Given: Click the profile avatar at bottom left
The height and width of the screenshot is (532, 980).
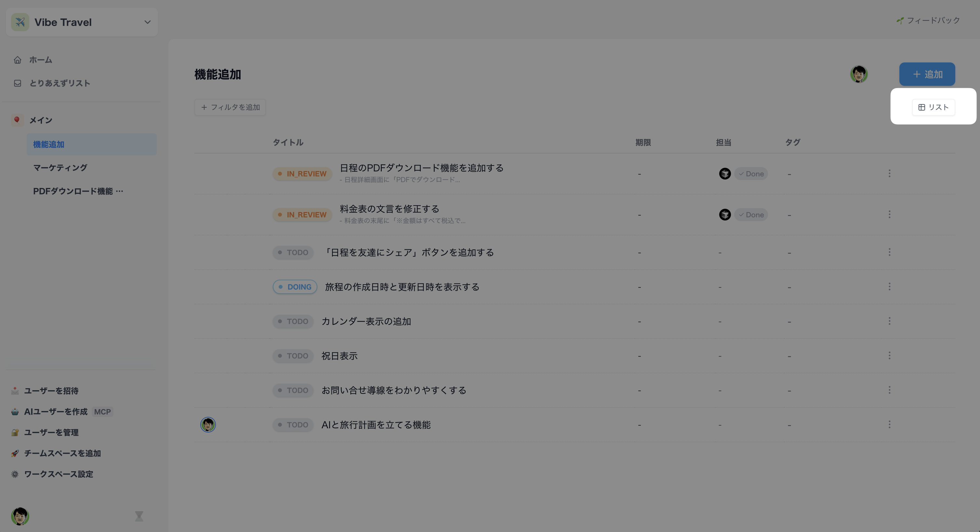Looking at the screenshot, I should 20,516.
